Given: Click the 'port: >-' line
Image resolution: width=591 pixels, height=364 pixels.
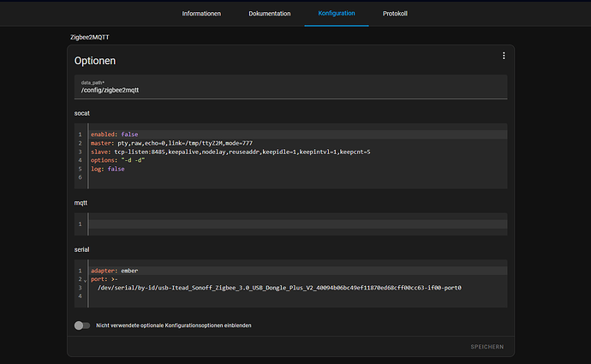Looking at the screenshot, I should coord(298,279).
